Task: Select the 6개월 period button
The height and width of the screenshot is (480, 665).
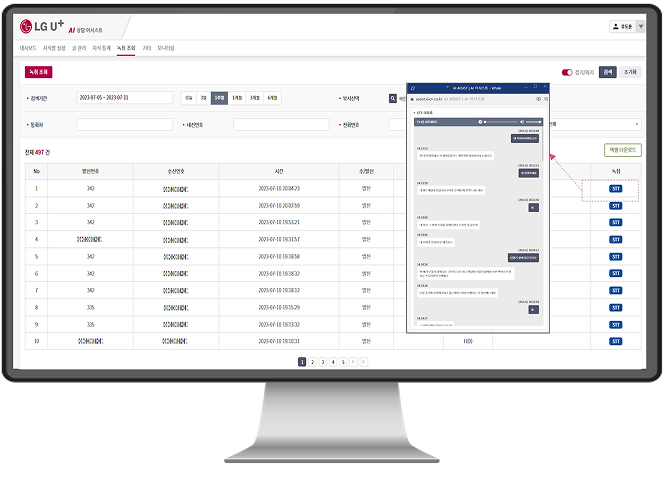Action: (272, 98)
